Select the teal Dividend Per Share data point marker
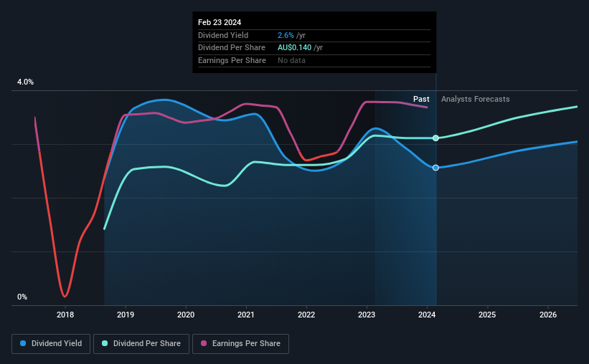This screenshot has width=589, height=364. (435, 138)
